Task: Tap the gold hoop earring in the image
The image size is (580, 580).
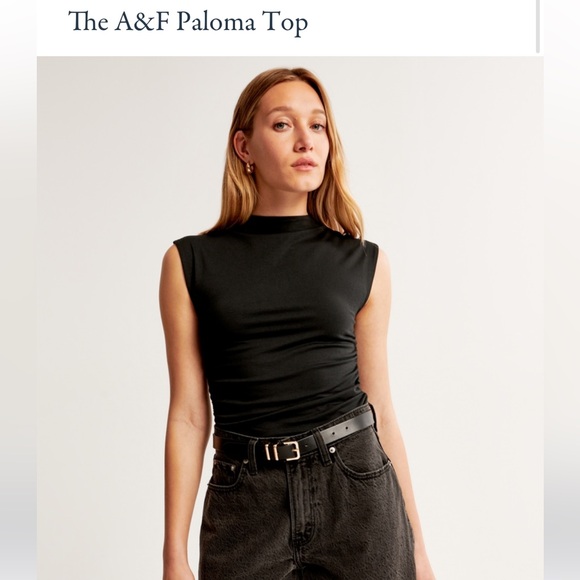Action: coord(249,168)
